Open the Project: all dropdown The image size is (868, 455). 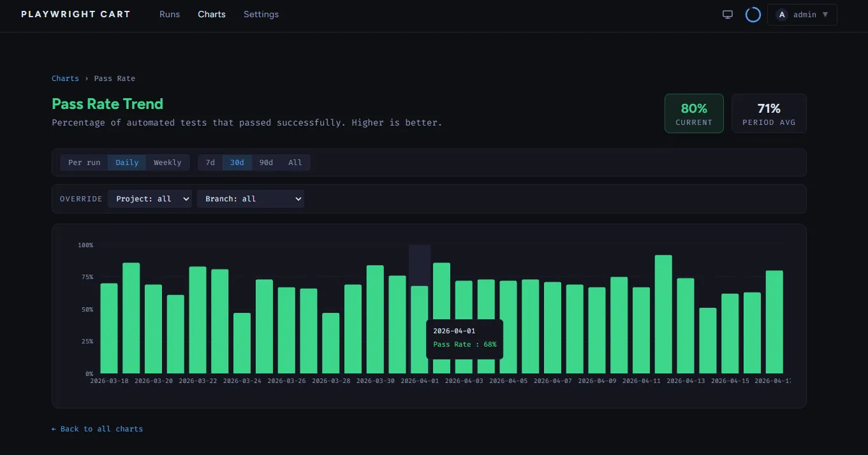pyautogui.click(x=150, y=199)
